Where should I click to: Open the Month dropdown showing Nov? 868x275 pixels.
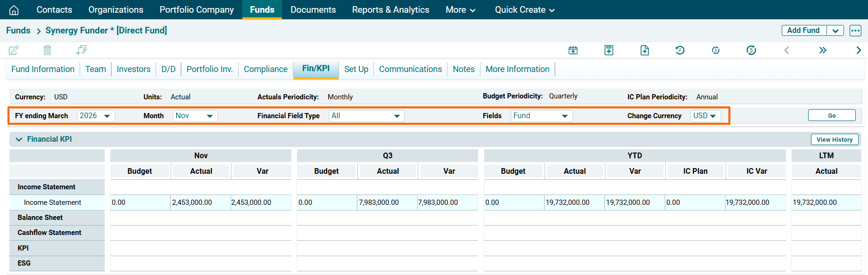pos(195,116)
